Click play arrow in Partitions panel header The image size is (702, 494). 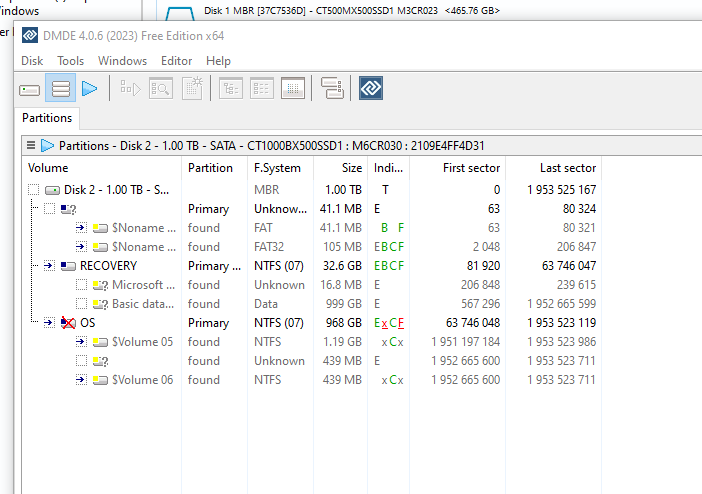[47, 146]
